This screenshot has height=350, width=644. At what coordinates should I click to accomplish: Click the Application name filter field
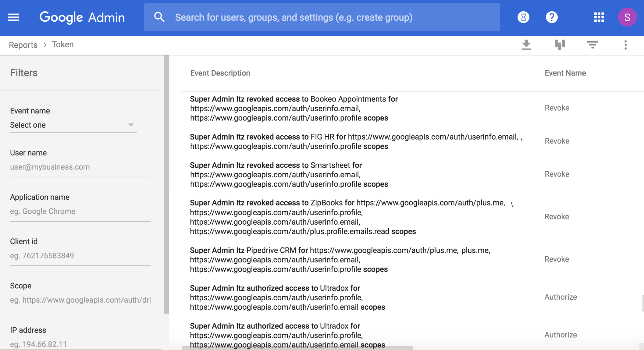(80, 211)
